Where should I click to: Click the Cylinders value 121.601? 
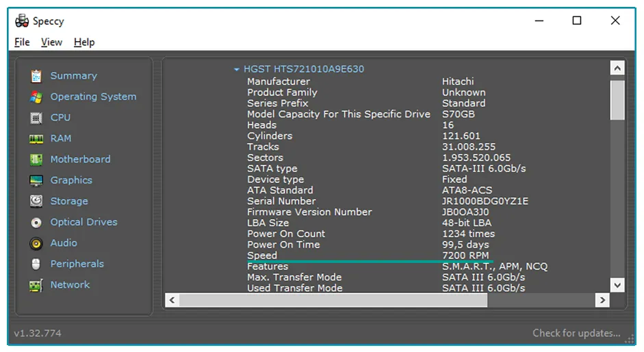[461, 136]
